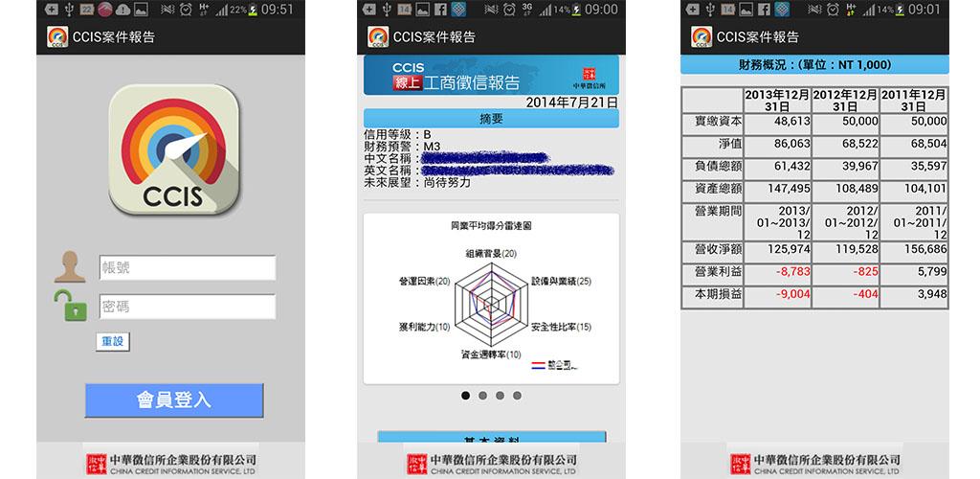The height and width of the screenshot is (479, 980).
Task: Tap the picture icon on the 09:00 status bar
Action: pyautogui.click(x=423, y=10)
